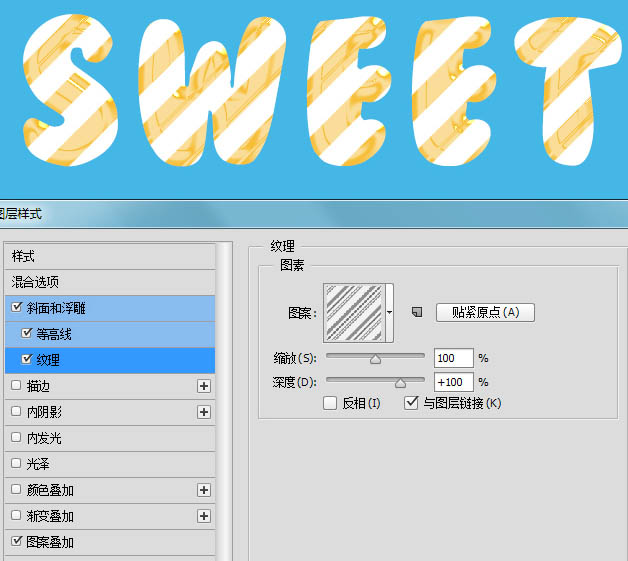Uncheck the 纹理 checkbox
The width and height of the screenshot is (628, 561).
(x=26, y=359)
